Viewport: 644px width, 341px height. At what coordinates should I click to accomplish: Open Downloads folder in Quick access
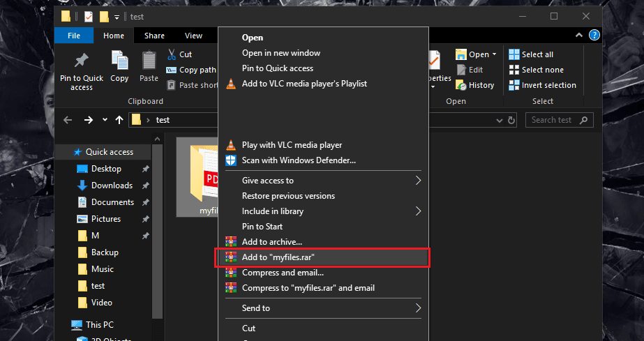[112, 185]
